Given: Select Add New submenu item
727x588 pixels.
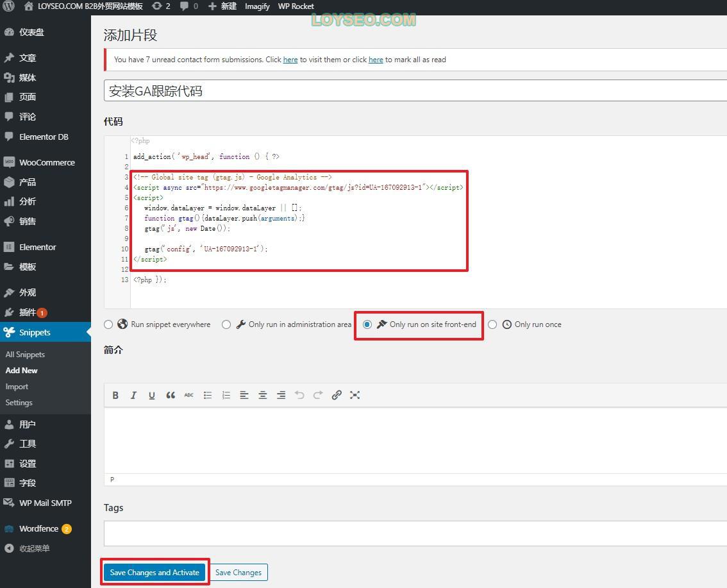Looking at the screenshot, I should pyautogui.click(x=21, y=371).
